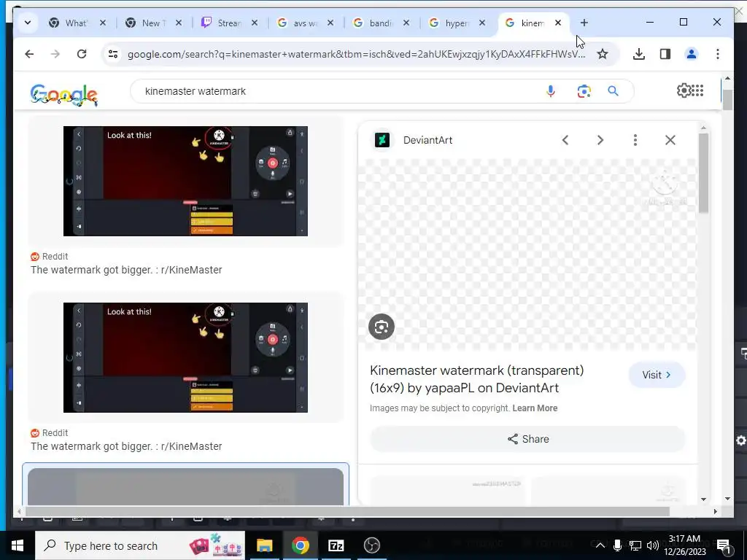The width and height of the screenshot is (747, 560).
Task: Open "Kinemaster watermark (transparent)" title link
Action: point(476,379)
